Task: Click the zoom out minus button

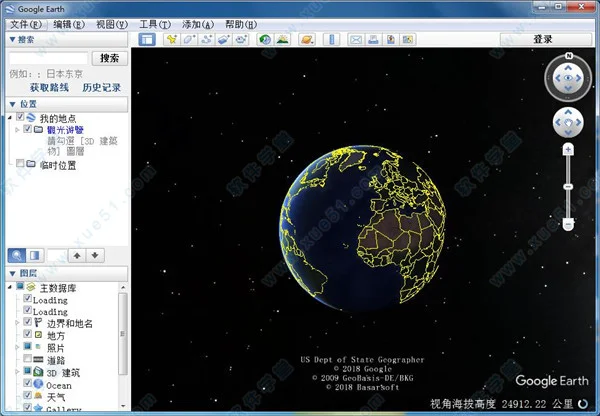Action: (x=568, y=224)
